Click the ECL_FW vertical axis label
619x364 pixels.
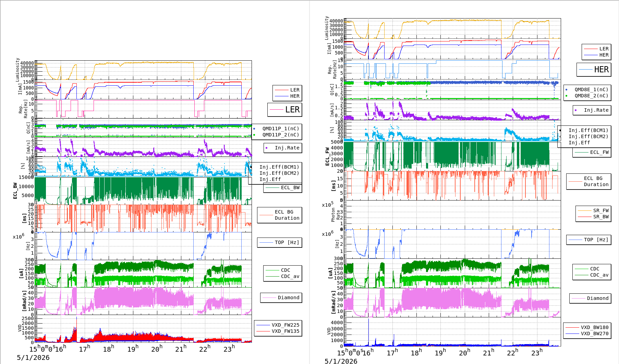click(x=327, y=157)
